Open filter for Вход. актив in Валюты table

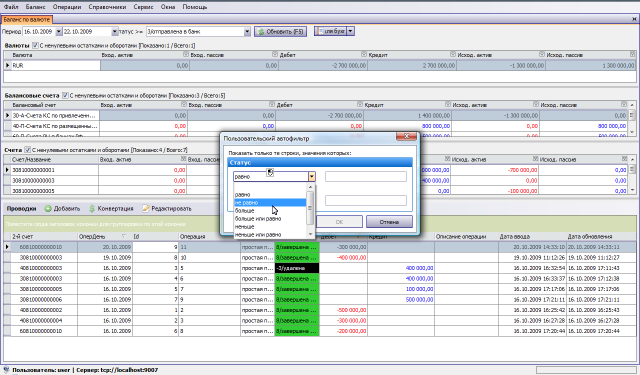(x=186, y=54)
